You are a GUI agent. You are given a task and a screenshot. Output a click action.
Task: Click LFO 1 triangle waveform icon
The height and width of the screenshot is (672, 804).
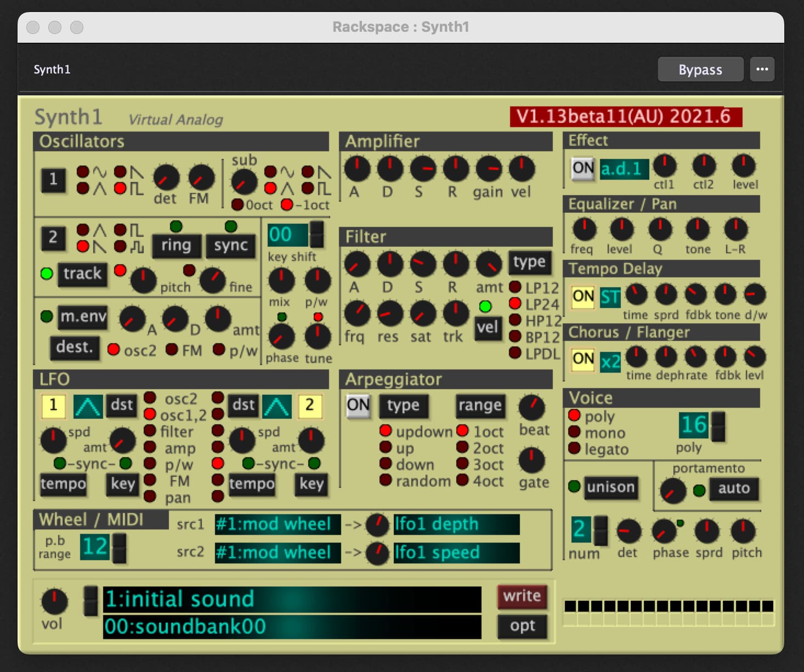[x=88, y=406]
